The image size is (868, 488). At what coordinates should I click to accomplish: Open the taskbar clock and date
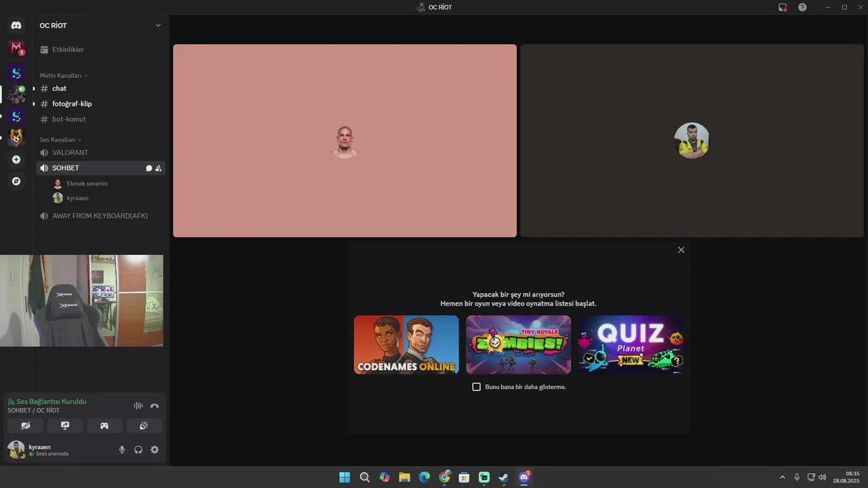(x=846, y=477)
